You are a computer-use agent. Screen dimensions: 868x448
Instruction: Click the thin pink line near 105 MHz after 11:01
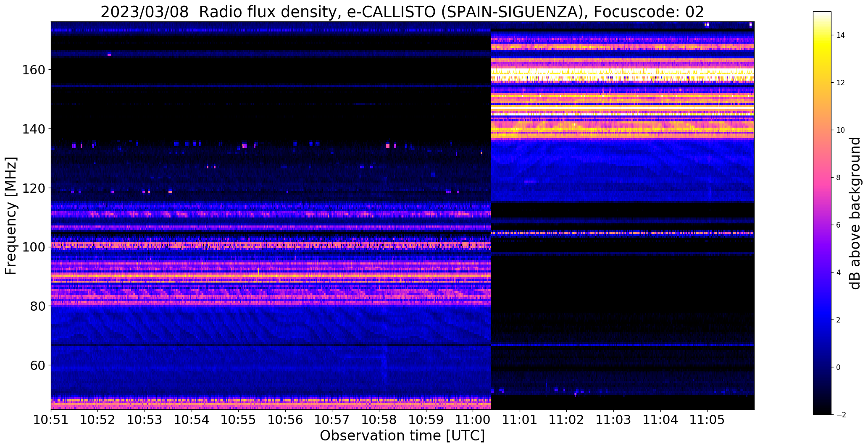click(x=623, y=233)
